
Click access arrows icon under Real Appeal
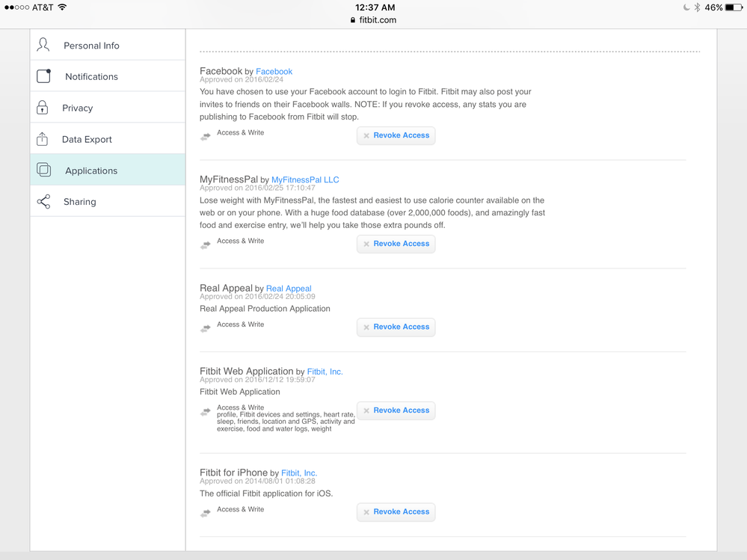206,328
